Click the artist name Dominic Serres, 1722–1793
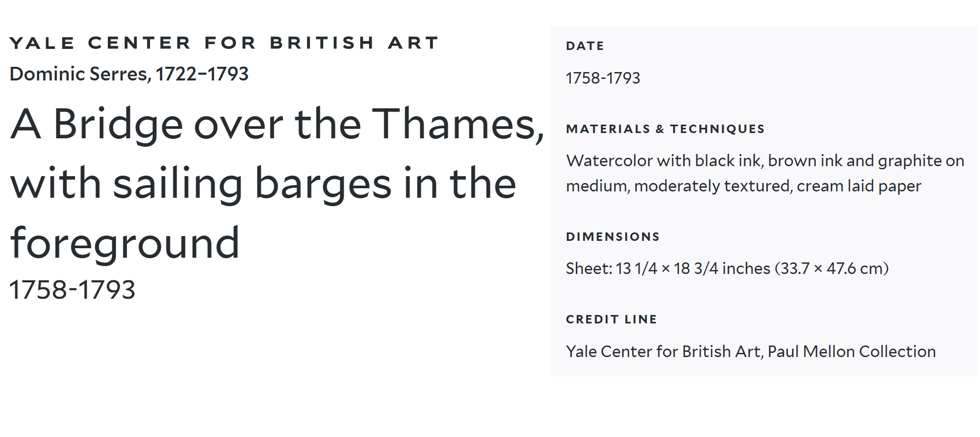Image resolution: width=980 pixels, height=437 pixels. pos(129,74)
